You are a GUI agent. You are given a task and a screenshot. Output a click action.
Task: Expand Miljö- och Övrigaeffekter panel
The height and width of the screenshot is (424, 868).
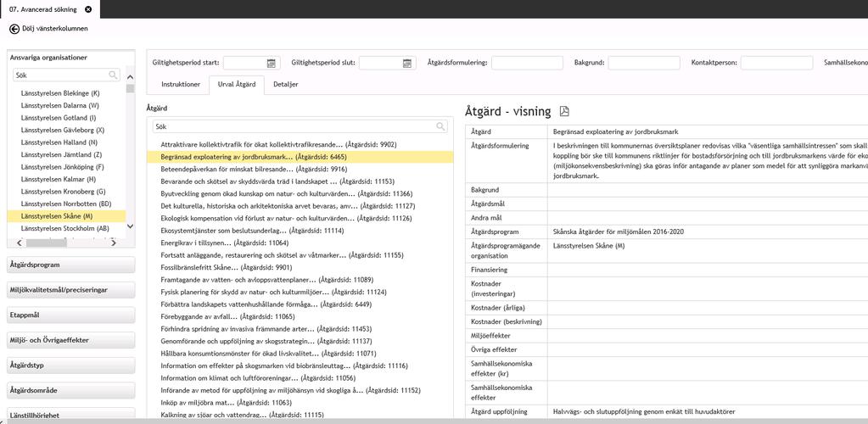tap(71, 340)
